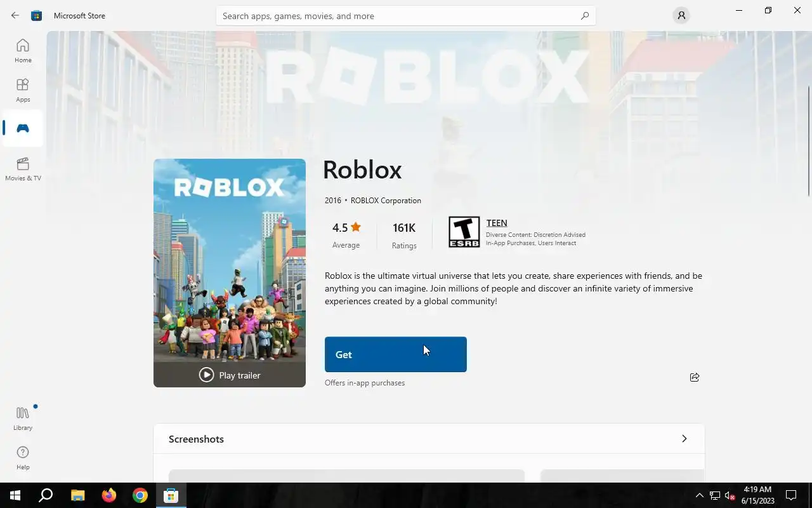Screen dimensions: 812x508
Task: Open the Help section
Action: point(23,458)
